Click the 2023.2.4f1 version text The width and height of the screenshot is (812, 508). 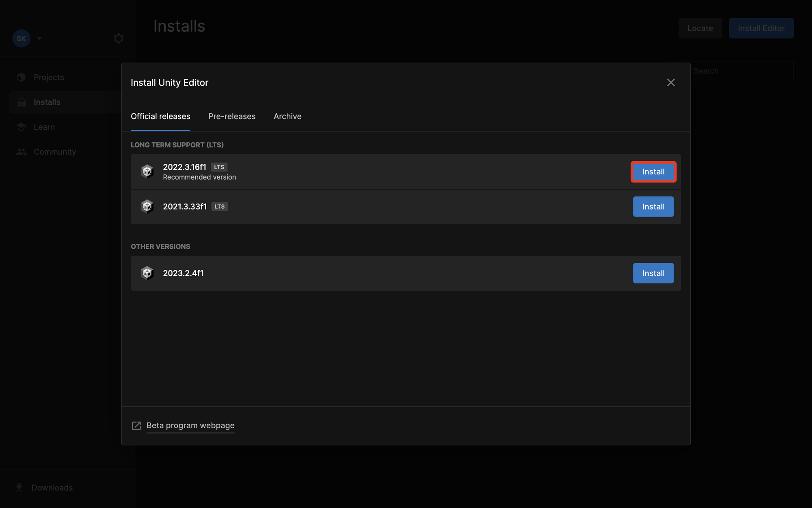point(183,273)
